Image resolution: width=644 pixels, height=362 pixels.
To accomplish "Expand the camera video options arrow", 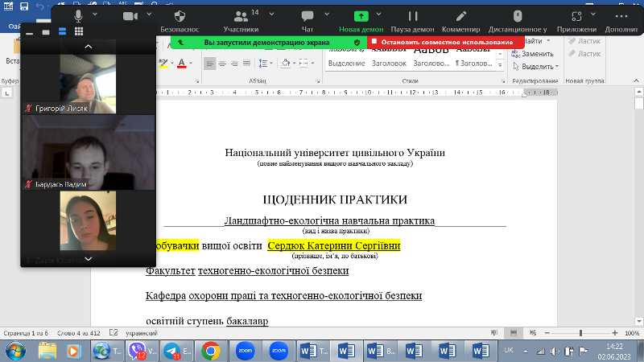I will pyautogui.click(x=151, y=15).
